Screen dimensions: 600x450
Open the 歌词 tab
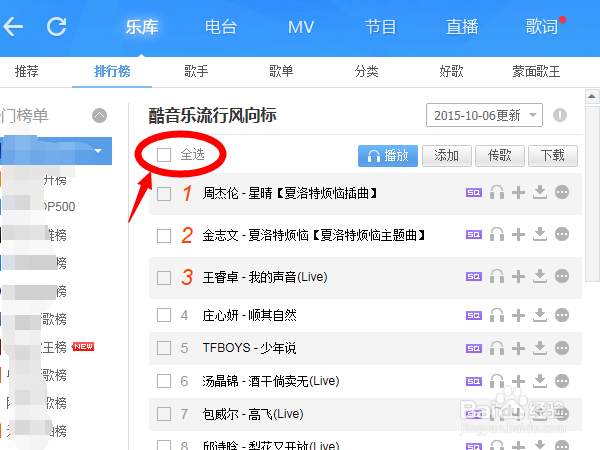pyautogui.click(x=541, y=27)
